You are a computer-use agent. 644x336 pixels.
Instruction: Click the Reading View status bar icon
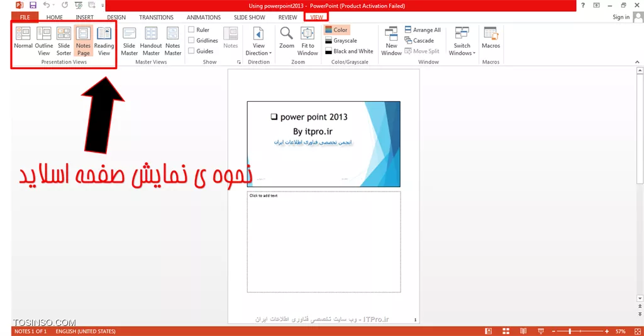click(x=523, y=331)
